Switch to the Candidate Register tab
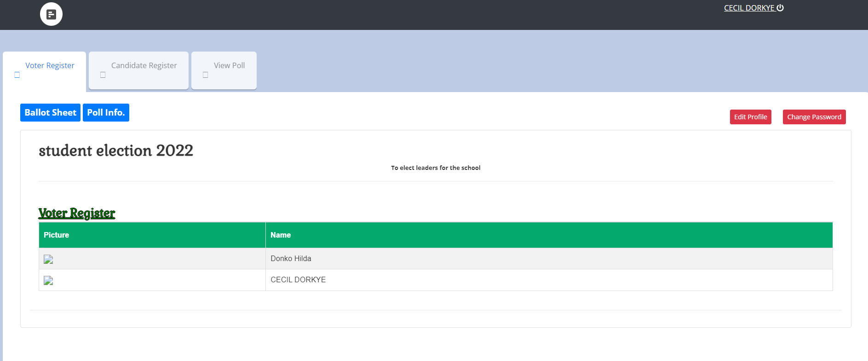Screen dimensions: 868x361 144,65
